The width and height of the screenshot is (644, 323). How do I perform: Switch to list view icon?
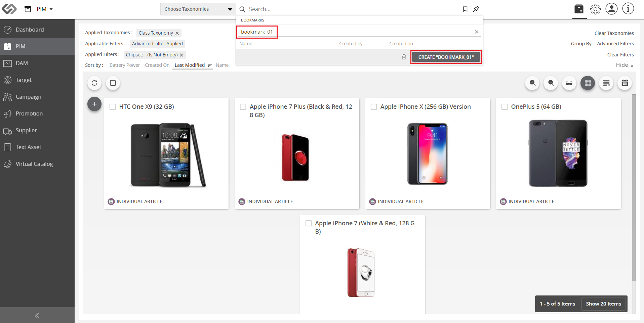606,83
